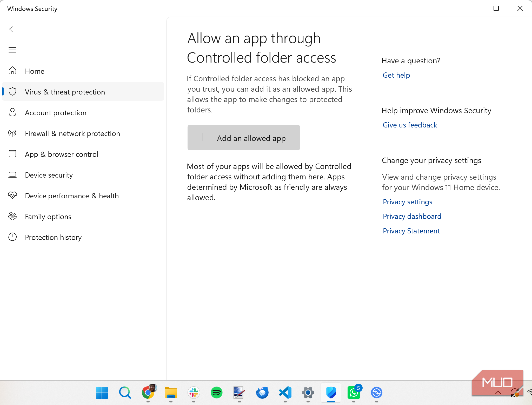Open WhatsApp from taskbar

354,393
